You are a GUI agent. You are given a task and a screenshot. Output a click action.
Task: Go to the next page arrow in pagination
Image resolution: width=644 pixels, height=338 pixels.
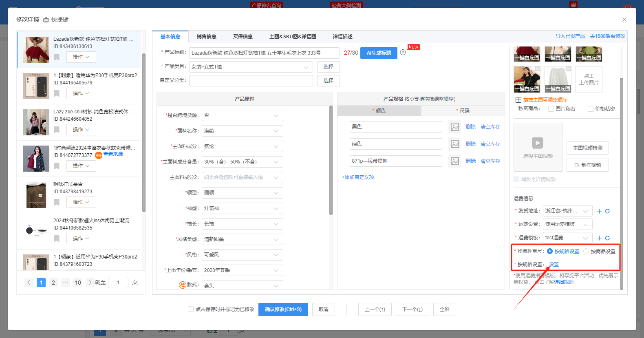pyautogui.click(x=90, y=282)
